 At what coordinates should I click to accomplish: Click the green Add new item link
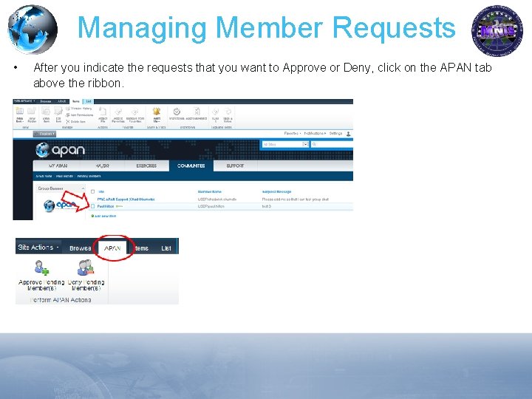(x=103, y=216)
